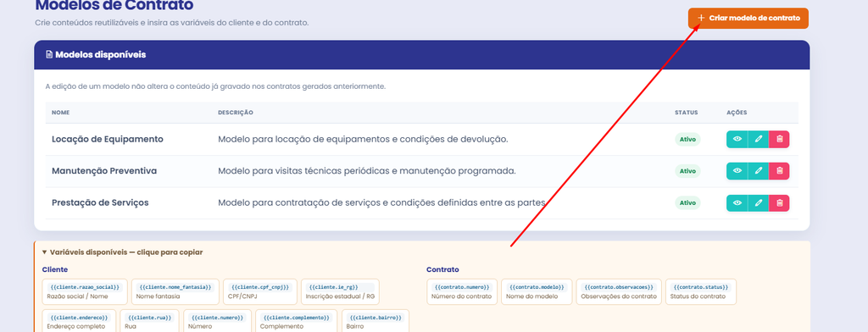Screen dimensions: 868x332
Task: Copy the {{cliente.complemento}} variable chip
Action: [x=297, y=321]
